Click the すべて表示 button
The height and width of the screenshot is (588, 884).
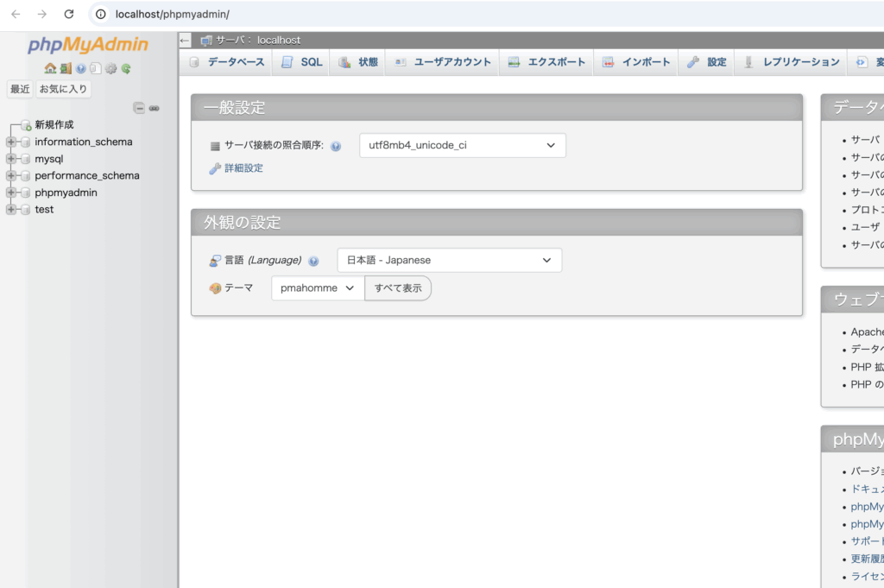[398, 288]
